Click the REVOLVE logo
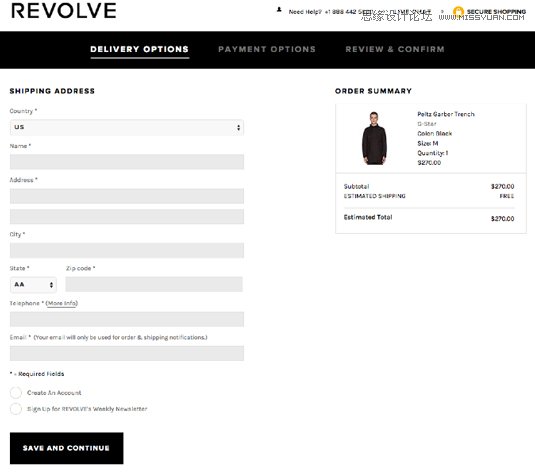 coord(64,11)
